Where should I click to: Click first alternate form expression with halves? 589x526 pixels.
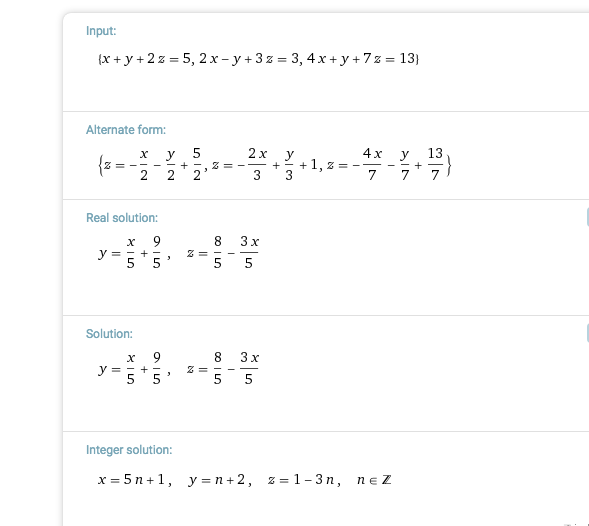(x=153, y=165)
